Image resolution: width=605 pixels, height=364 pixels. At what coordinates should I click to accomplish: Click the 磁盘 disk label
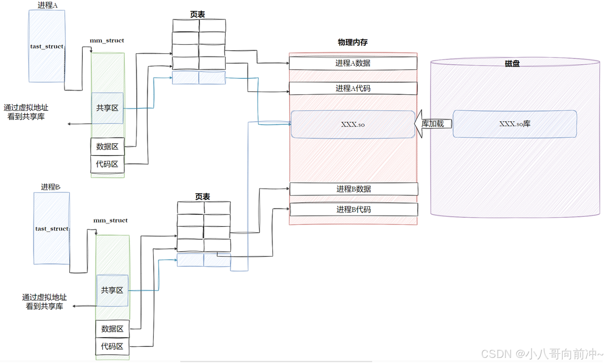[x=512, y=64]
